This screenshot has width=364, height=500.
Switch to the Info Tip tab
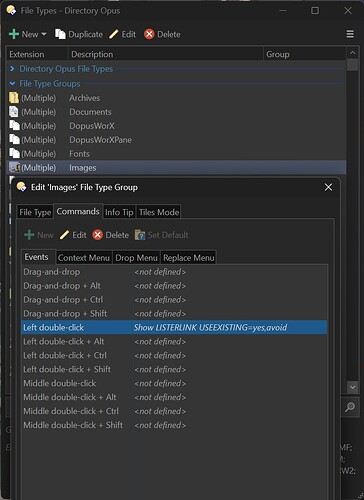(x=119, y=212)
